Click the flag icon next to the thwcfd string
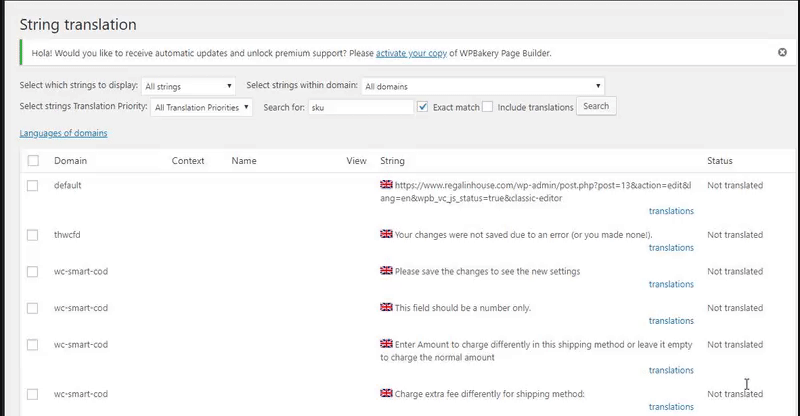The height and width of the screenshot is (416, 800). (x=386, y=234)
